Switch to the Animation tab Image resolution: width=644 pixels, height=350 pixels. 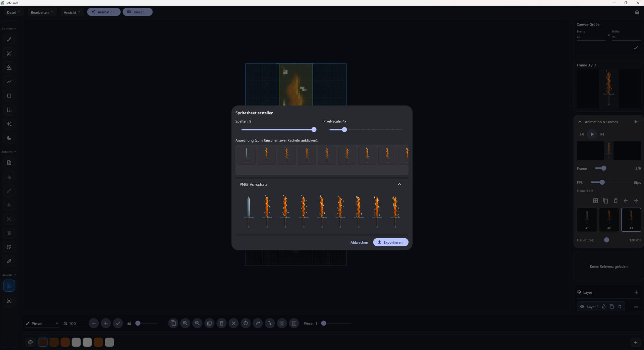coord(104,12)
